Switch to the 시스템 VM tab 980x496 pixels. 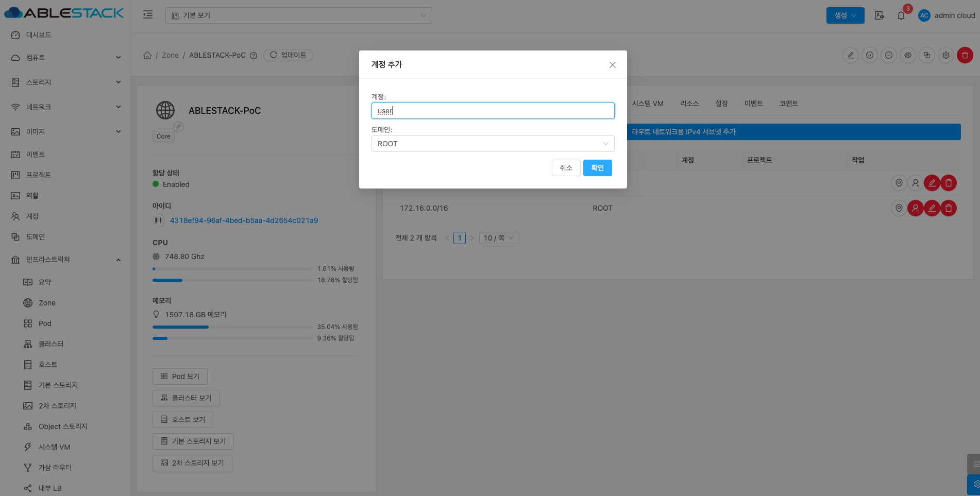(648, 104)
